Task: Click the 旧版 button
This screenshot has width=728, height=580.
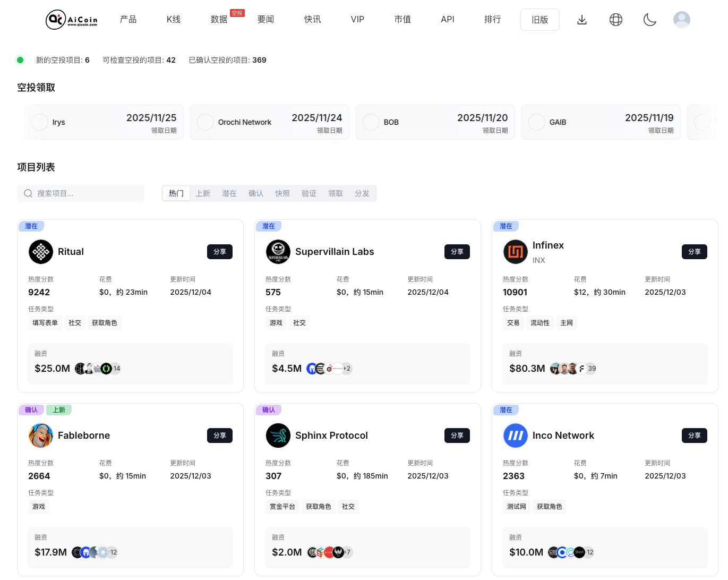Action: [x=540, y=20]
